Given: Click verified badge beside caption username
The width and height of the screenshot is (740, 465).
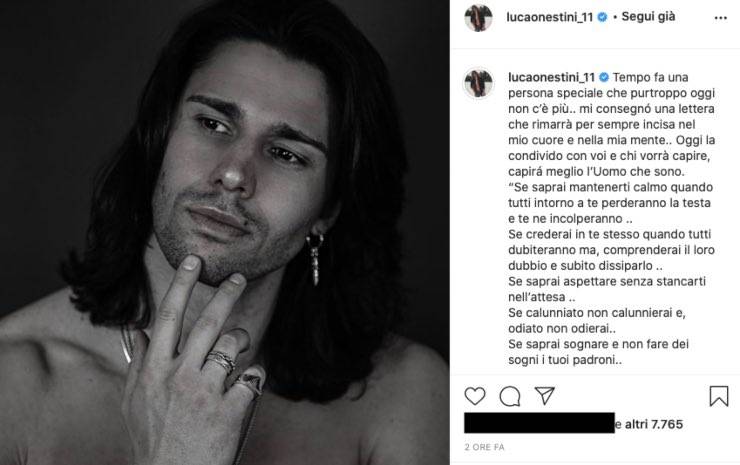Looking at the screenshot, I should [604, 77].
